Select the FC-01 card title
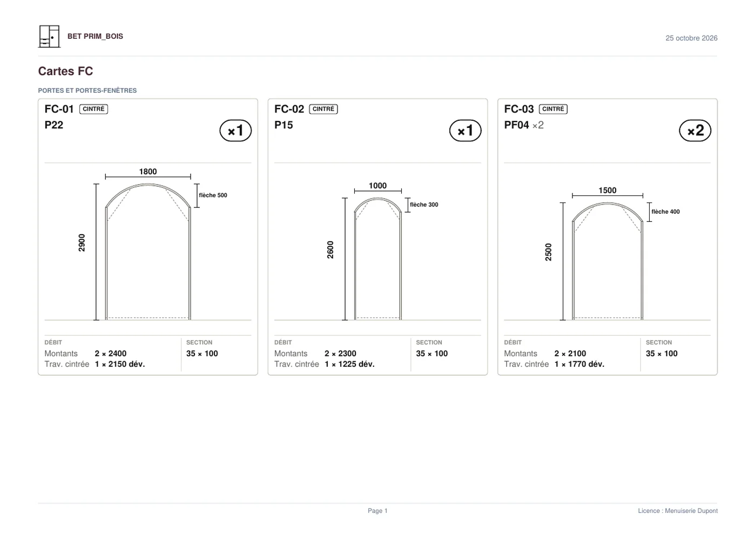 pos(59,109)
